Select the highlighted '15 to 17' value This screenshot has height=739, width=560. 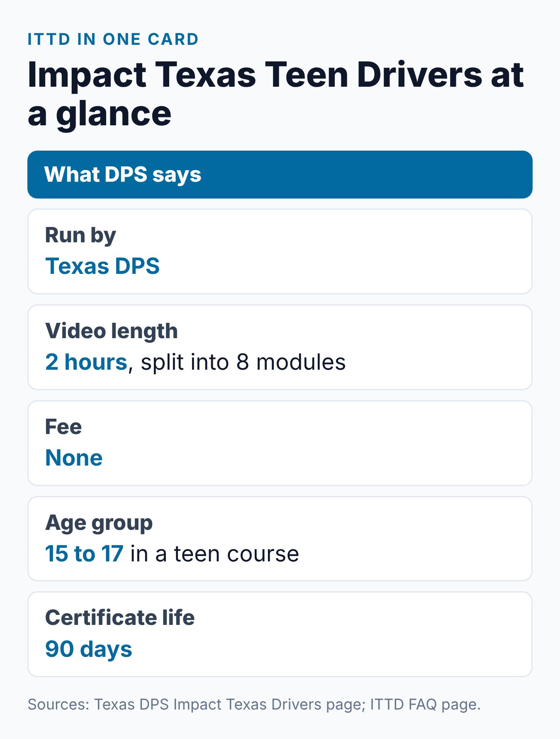[84, 554]
